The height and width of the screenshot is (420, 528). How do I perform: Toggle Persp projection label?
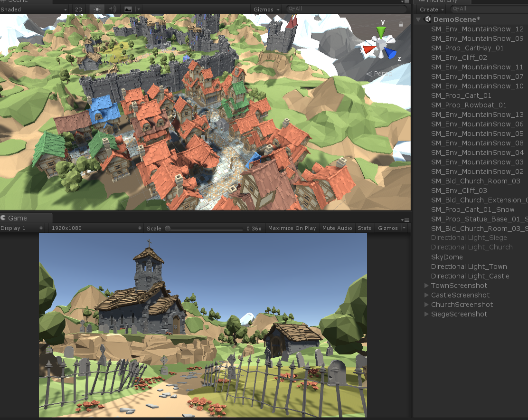(x=379, y=74)
